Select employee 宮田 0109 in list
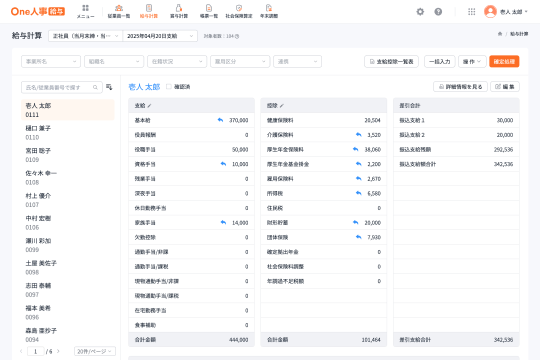Viewport: 540px width, 360px height. pyautogui.click(x=68, y=155)
